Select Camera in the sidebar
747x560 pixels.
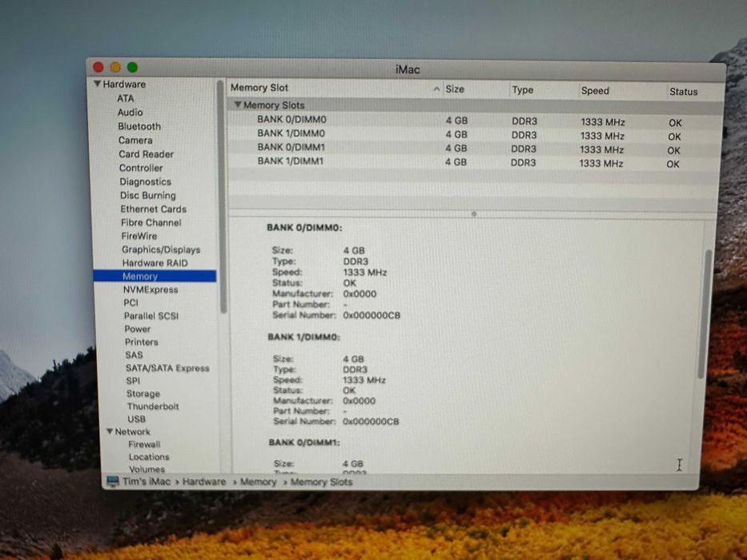[x=135, y=140]
